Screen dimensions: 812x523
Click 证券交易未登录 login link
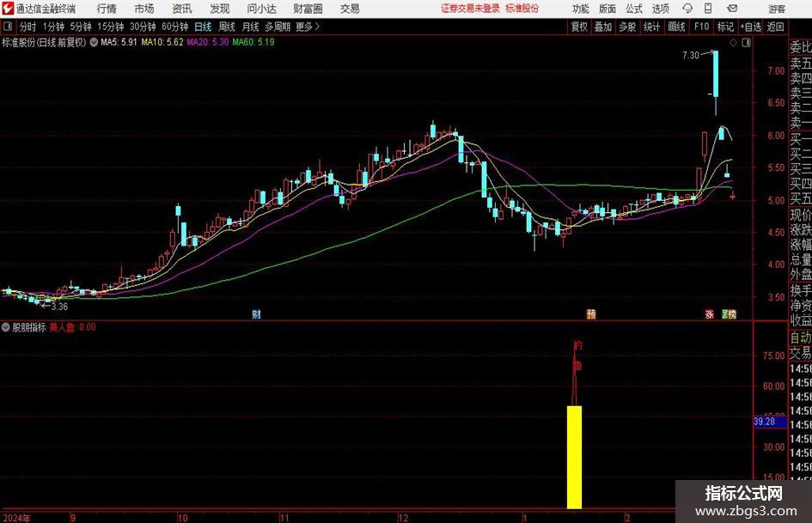[470, 9]
